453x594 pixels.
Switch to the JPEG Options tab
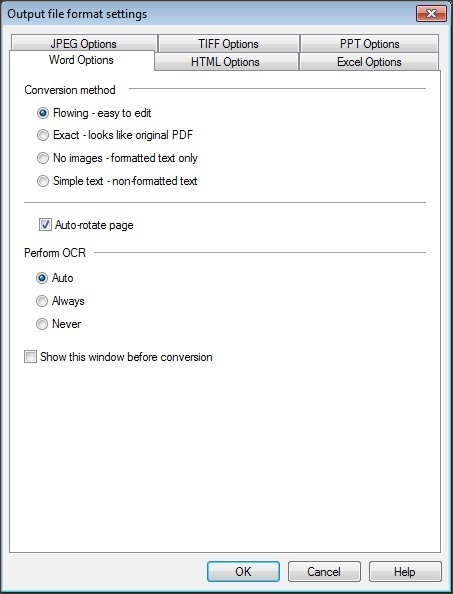pyautogui.click(x=84, y=44)
